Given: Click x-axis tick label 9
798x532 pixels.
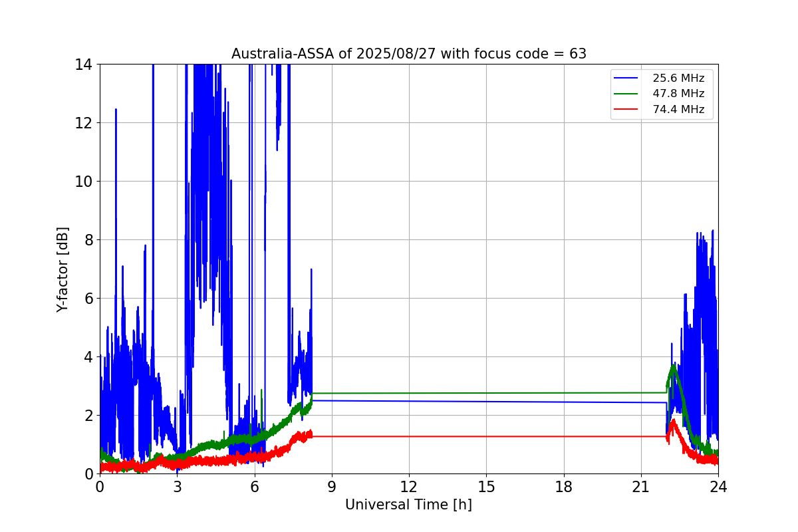Looking at the screenshot, I should click(331, 487).
